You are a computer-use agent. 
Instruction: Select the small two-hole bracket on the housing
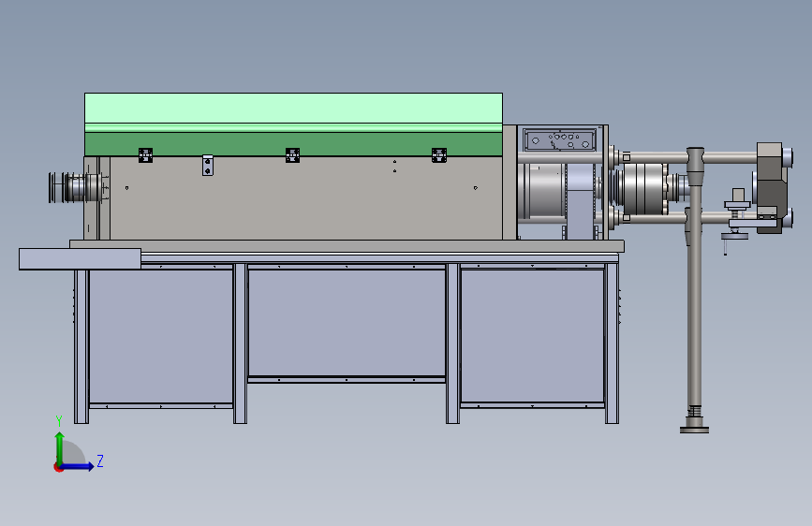[x=208, y=165]
